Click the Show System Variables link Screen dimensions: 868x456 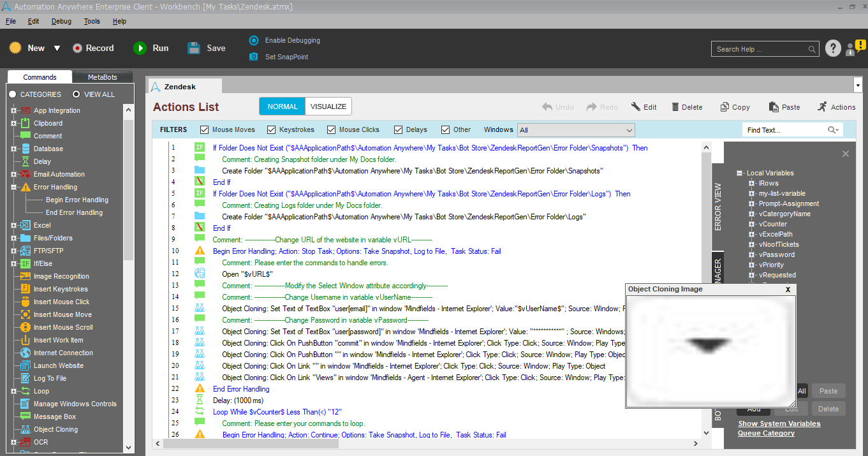click(779, 423)
